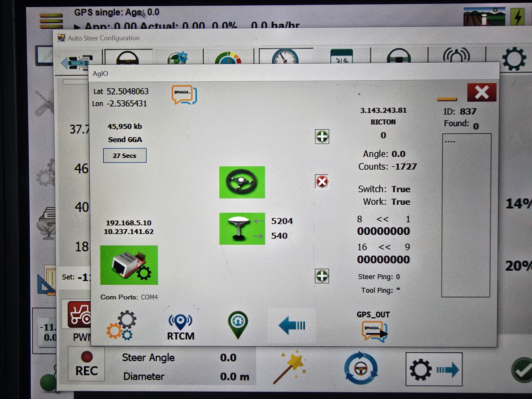The image size is (532, 399).
Task: Open the $PNGGA NMEA sentence viewer icon
Action: 184,94
